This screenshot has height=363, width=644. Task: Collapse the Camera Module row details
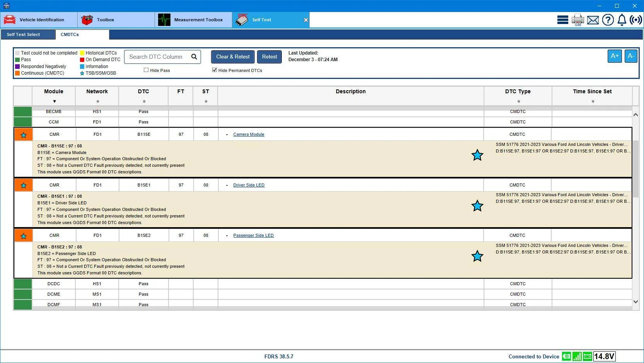point(227,135)
